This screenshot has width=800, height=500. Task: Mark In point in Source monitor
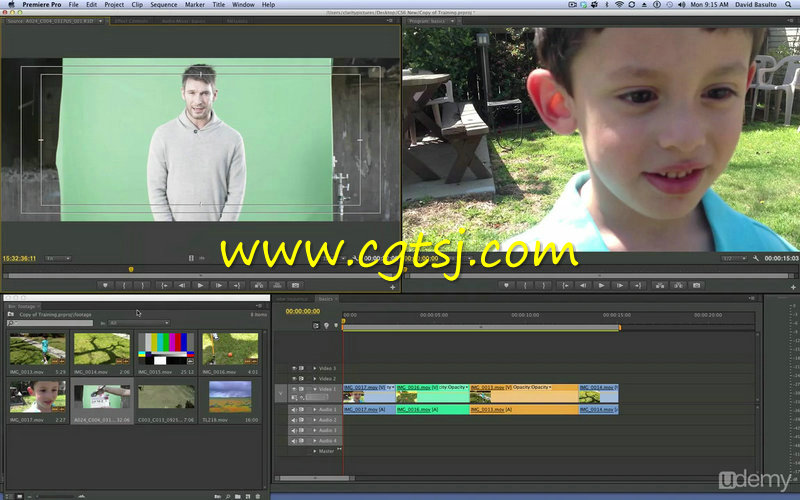pyautogui.click(x=124, y=286)
